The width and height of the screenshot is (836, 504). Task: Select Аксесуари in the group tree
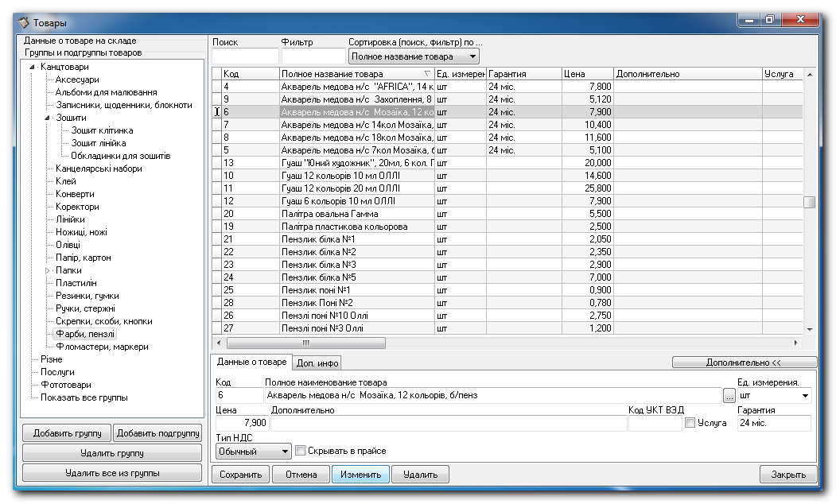(77, 80)
